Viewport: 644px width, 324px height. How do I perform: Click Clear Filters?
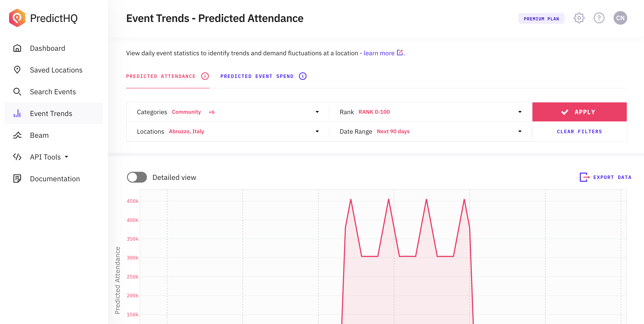tap(579, 132)
